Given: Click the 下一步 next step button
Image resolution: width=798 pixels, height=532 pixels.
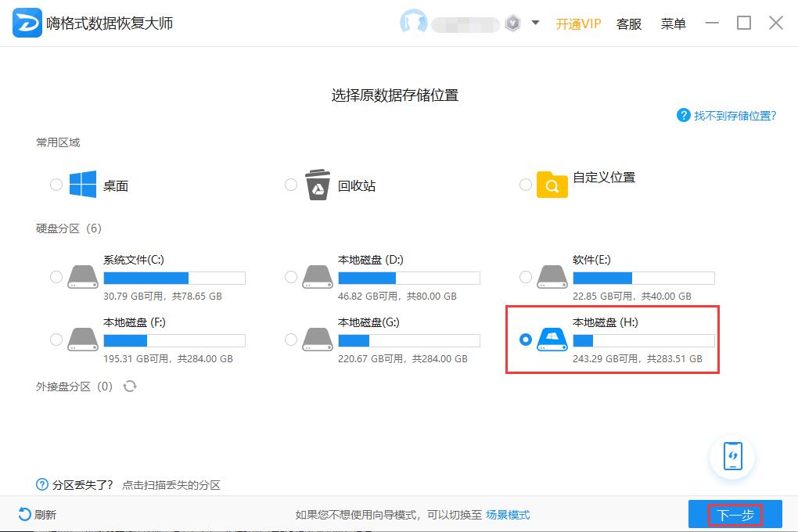Looking at the screenshot, I should click(x=735, y=515).
